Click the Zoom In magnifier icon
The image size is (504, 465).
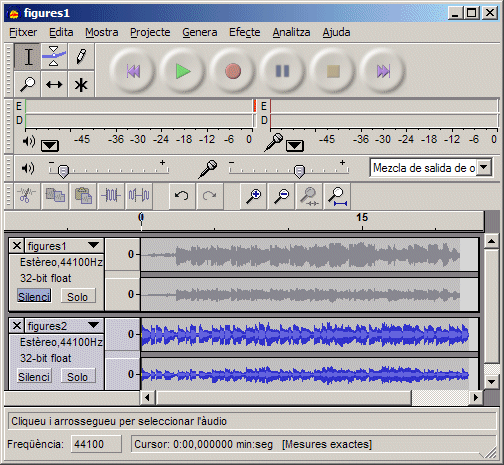pos(253,196)
